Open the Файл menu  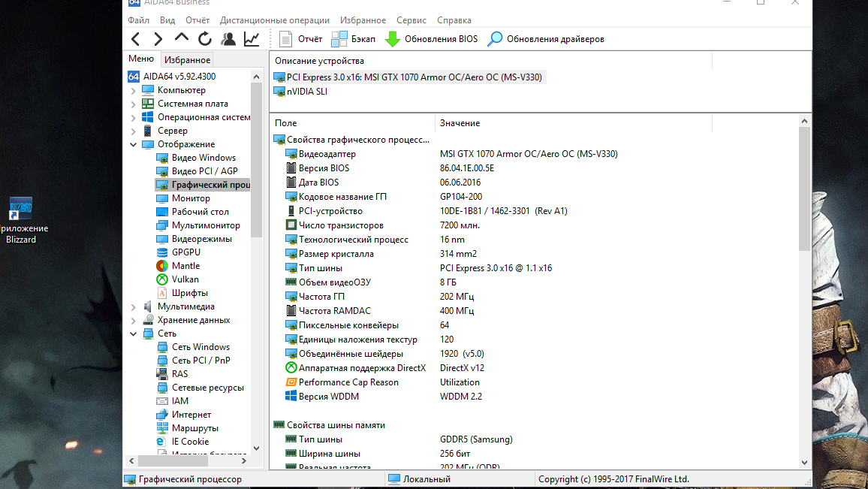click(138, 20)
